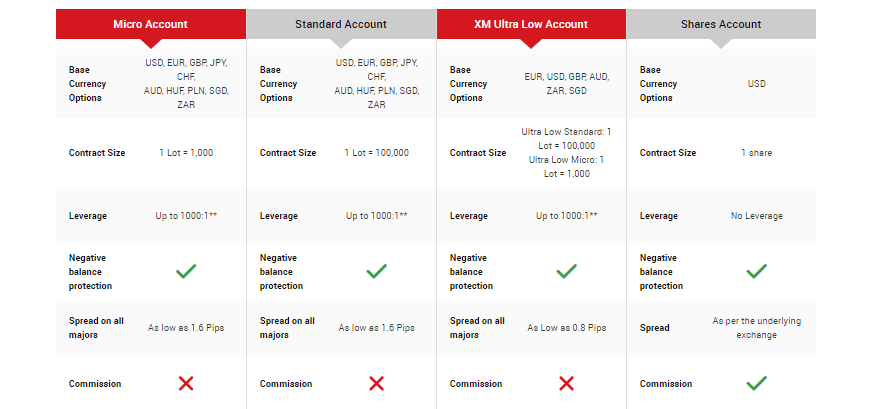
Task: Click Standard Account base currency list
Action: (376, 84)
